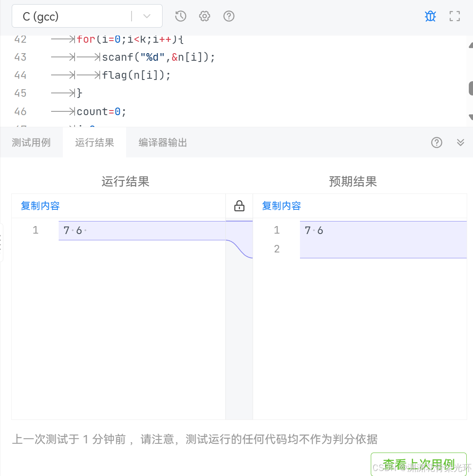
Task: Open the run history icon
Action: [x=180, y=16]
